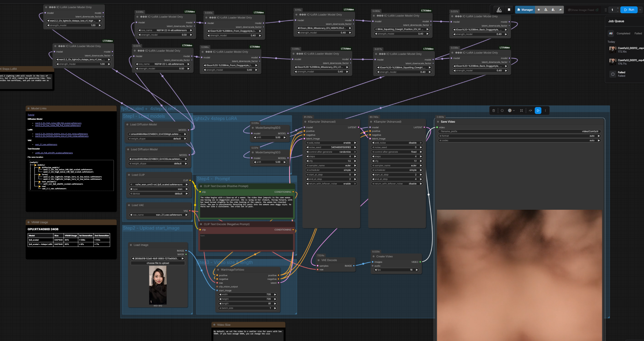This screenshot has height=341, width=644.
Task: Switch to the Completed tab in Job Queue
Action: 623,33
